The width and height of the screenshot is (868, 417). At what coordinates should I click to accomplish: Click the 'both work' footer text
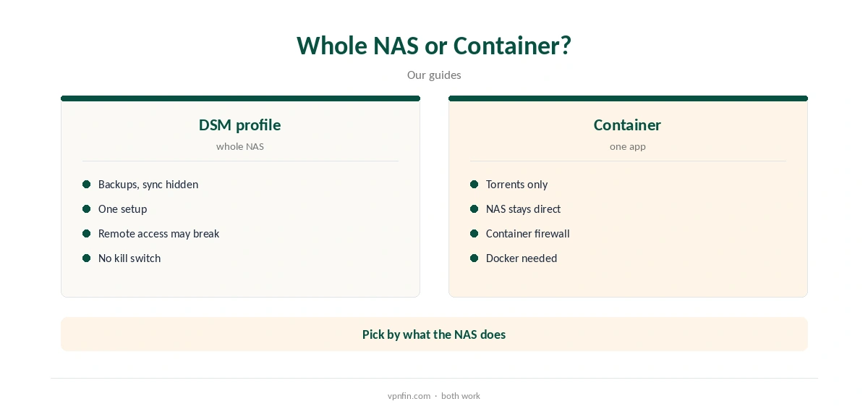pos(461,395)
